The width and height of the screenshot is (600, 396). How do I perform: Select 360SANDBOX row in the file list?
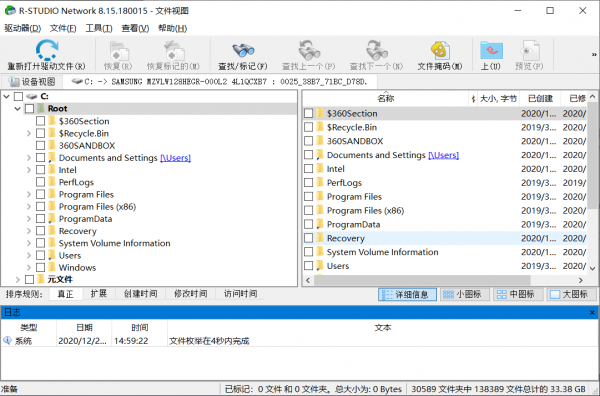(x=445, y=141)
